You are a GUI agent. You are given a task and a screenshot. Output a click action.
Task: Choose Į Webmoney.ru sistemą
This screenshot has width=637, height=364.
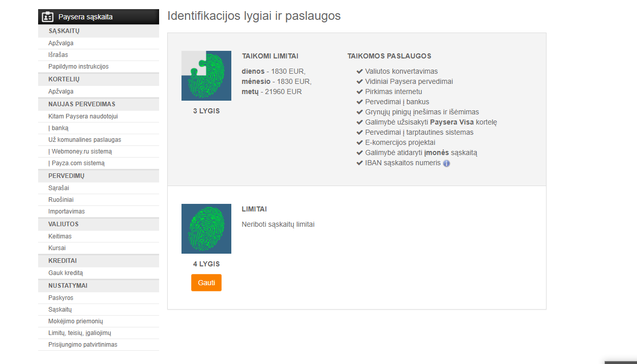click(80, 151)
